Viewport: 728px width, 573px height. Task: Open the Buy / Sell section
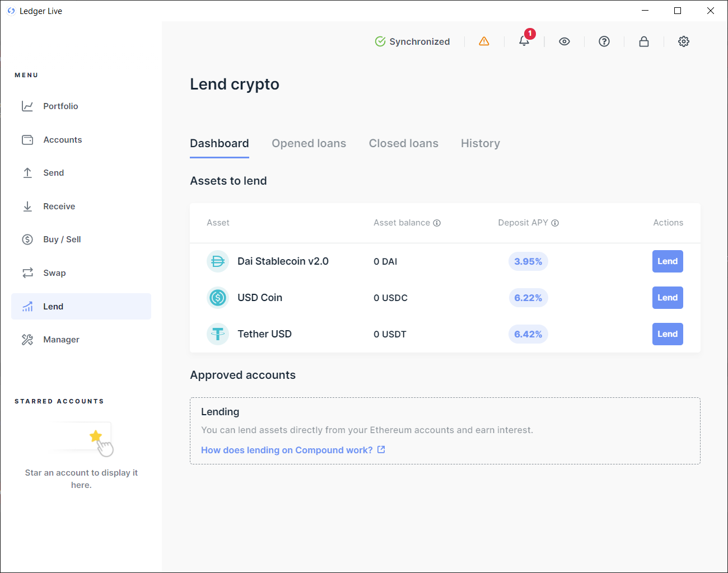[62, 239]
